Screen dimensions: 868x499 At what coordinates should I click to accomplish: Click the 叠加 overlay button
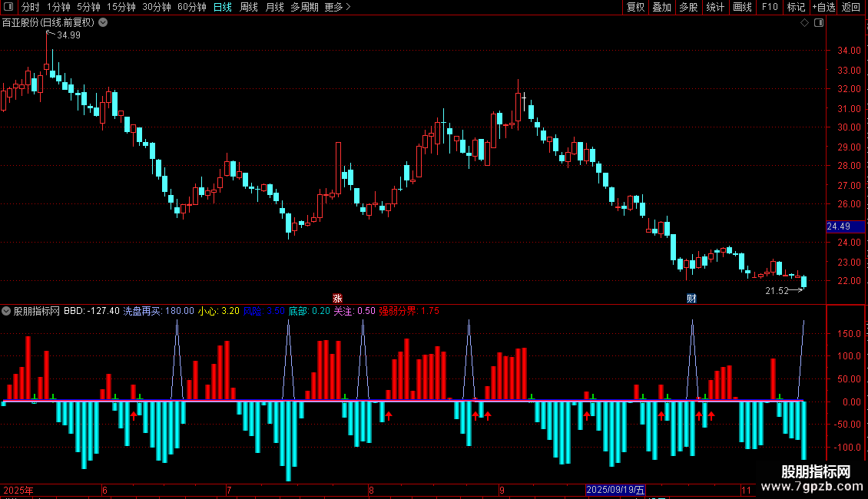click(661, 7)
